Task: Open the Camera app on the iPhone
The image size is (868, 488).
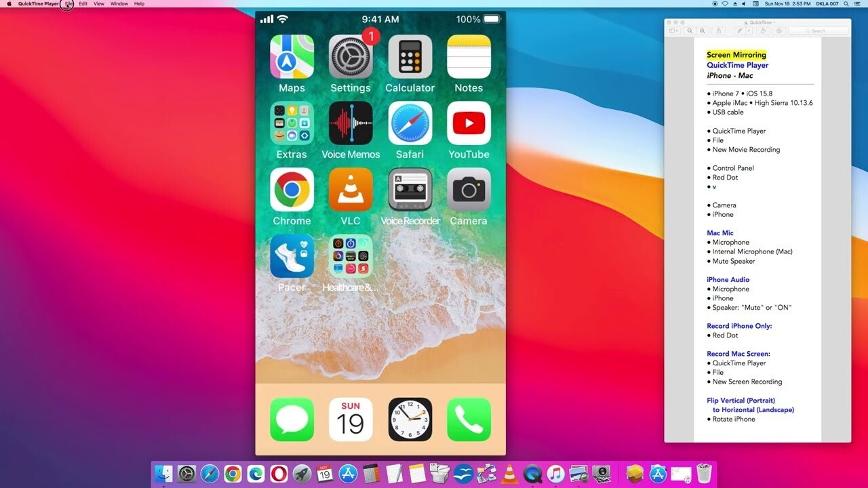Action: tap(469, 190)
